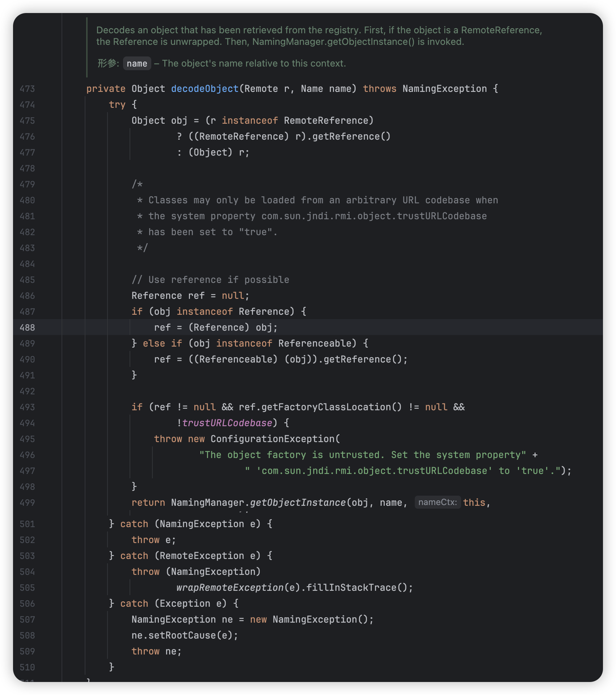616x695 pixels.
Task: Click 'throw ne;' on line 509
Action: click(156, 651)
